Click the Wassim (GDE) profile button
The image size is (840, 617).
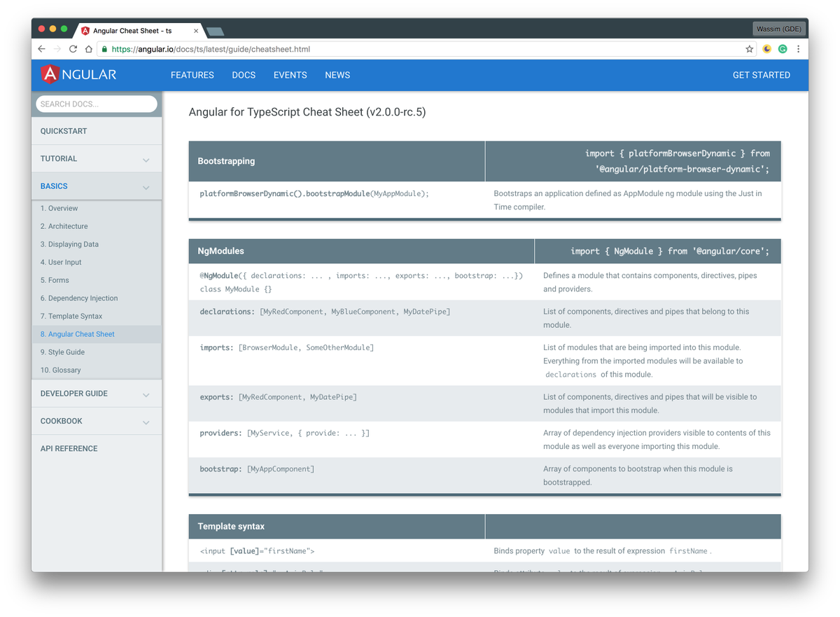tap(780, 29)
